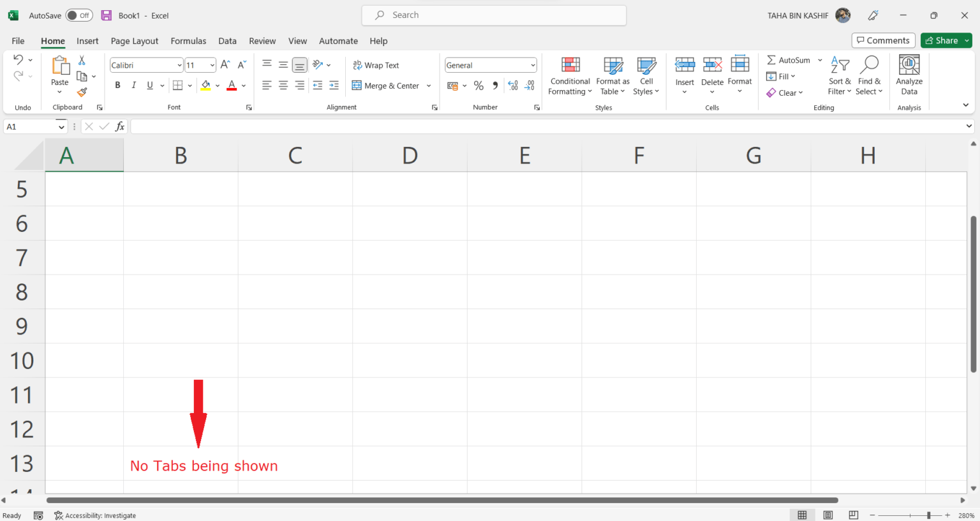Viewport: 980px width, 521px height.
Task: Select the Format Painter icon
Action: (x=82, y=92)
